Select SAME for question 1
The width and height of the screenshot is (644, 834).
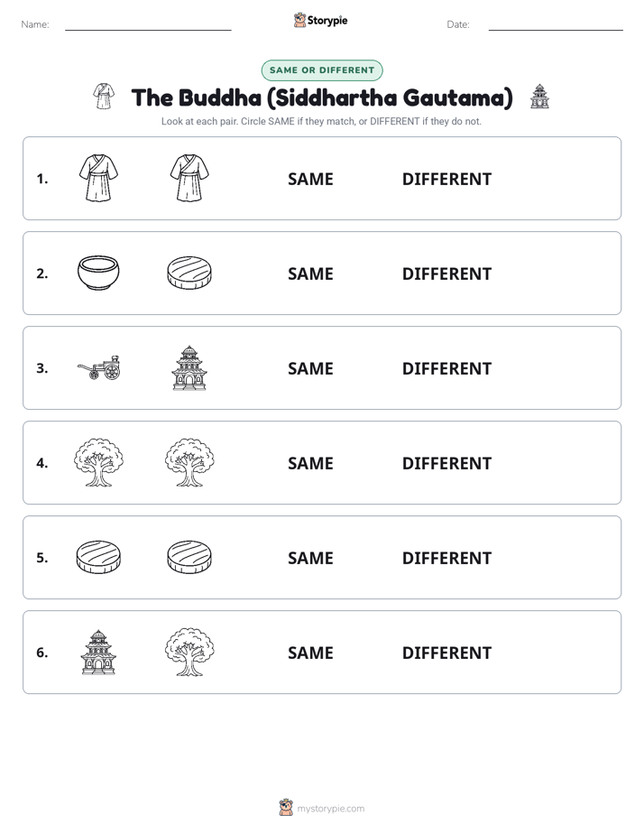point(310,180)
